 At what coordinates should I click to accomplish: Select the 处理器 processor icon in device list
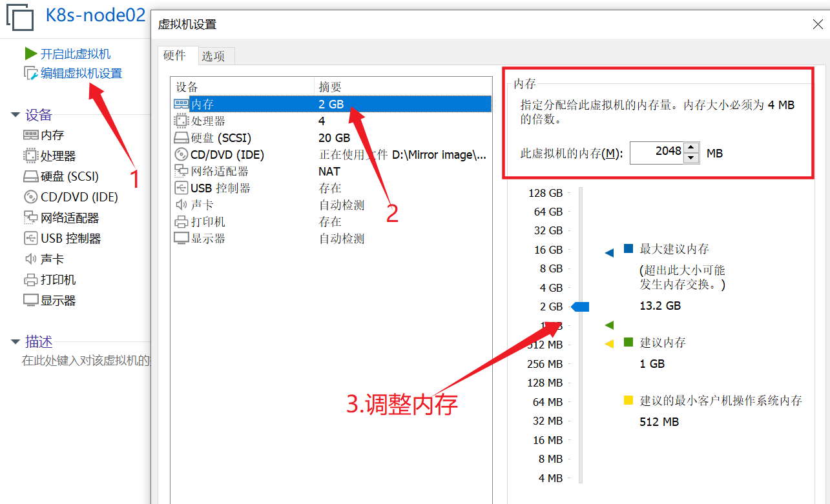pos(181,121)
